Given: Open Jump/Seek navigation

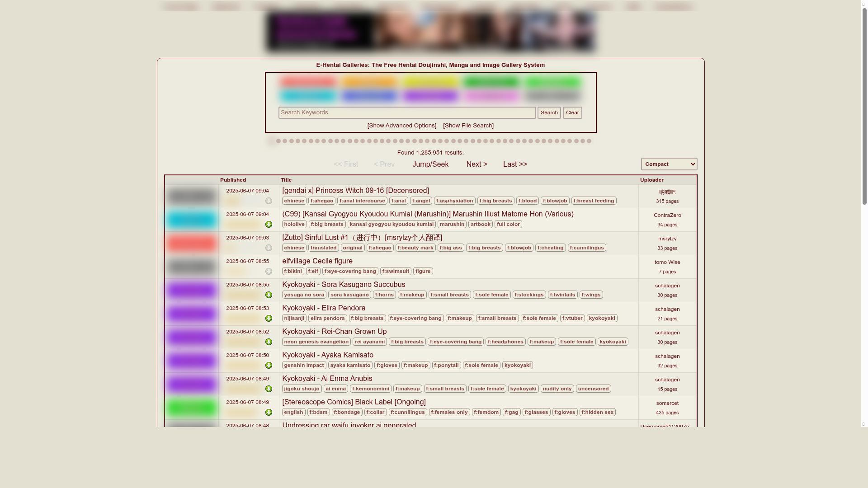Looking at the screenshot, I should pos(430,164).
